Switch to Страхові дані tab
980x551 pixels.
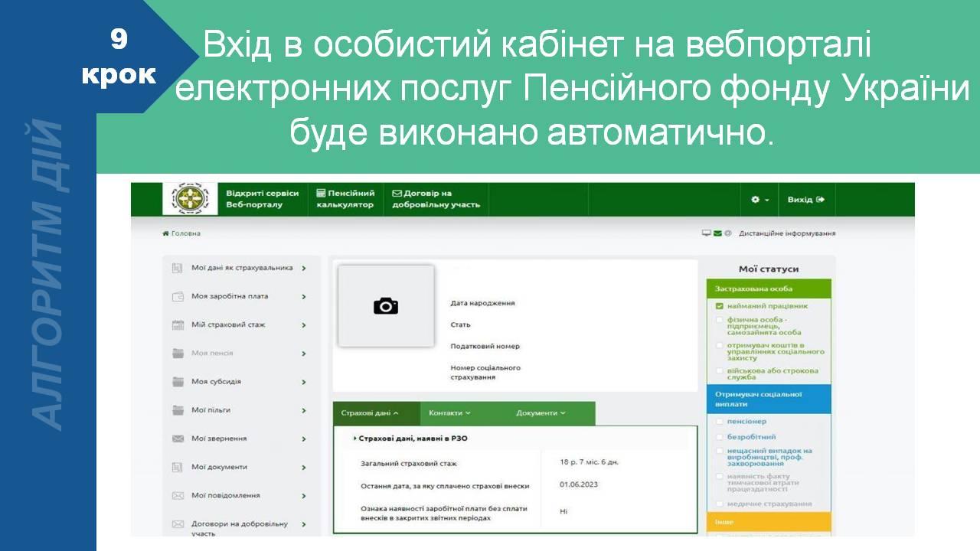coord(376,413)
